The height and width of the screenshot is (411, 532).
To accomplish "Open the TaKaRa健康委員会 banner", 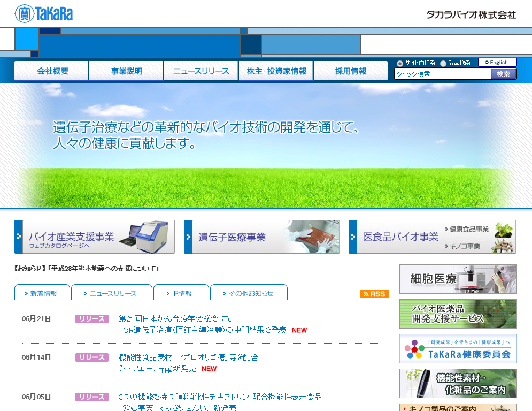I will (x=458, y=349).
